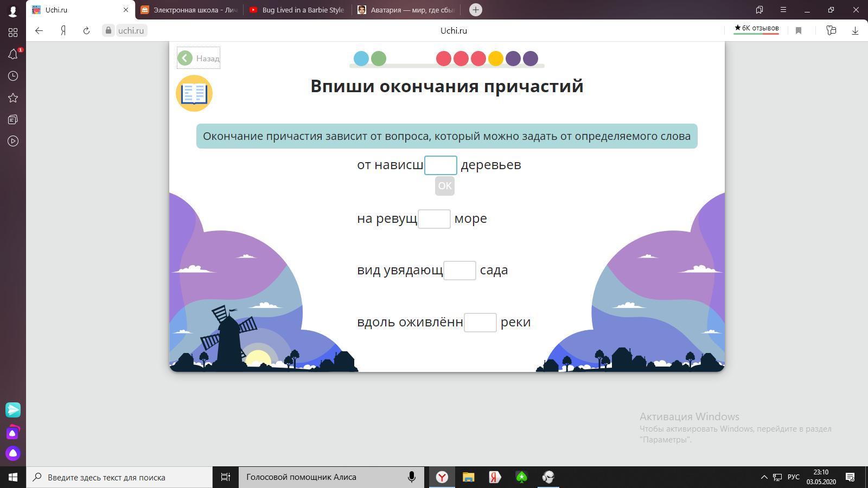Click the green progress dot
Image resolution: width=868 pixels, height=488 pixels.
click(x=379, y=59)
